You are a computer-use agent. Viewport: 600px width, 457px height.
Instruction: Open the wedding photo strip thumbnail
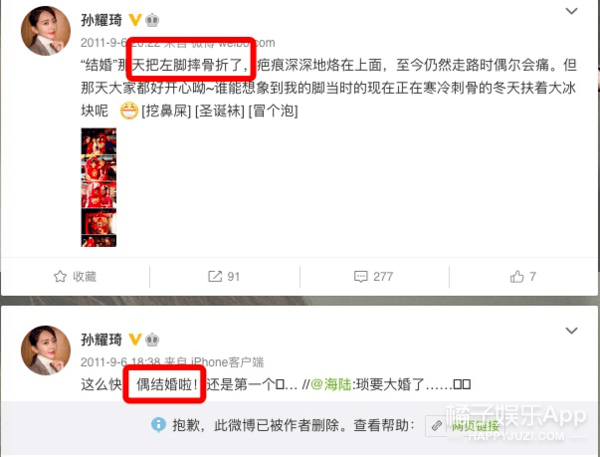[x=99, y=188]
